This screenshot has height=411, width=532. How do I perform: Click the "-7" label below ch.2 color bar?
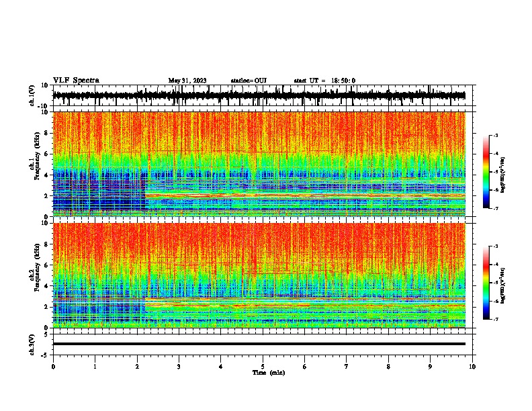[x=496, y=319]
